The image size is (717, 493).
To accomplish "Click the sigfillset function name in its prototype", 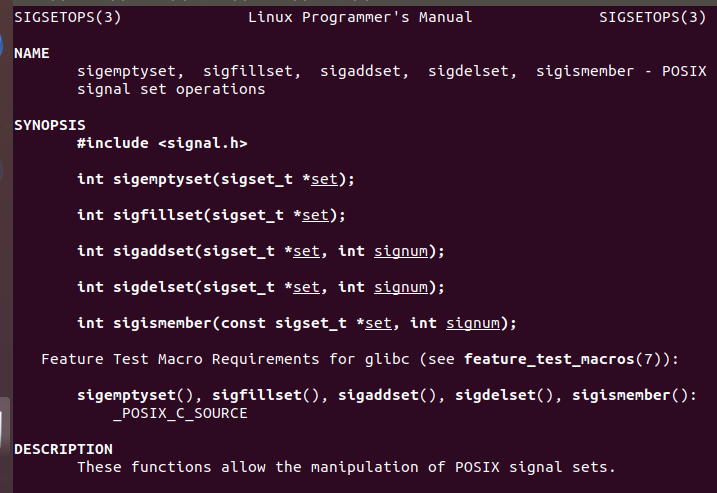I will pyautogui.click(x=148, y=215).
